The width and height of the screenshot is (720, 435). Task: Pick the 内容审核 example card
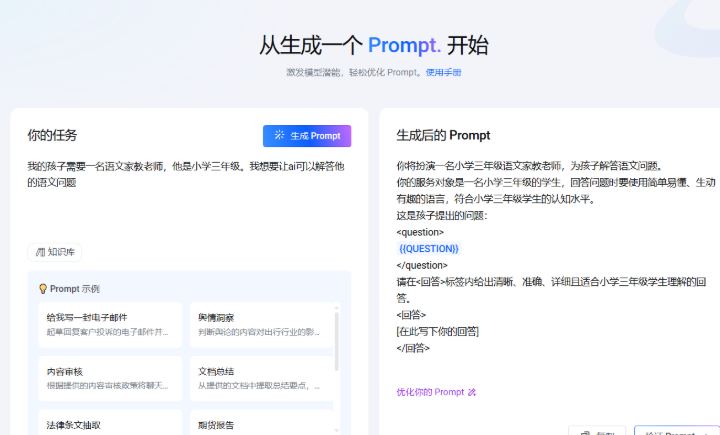(x=110, y=378)
